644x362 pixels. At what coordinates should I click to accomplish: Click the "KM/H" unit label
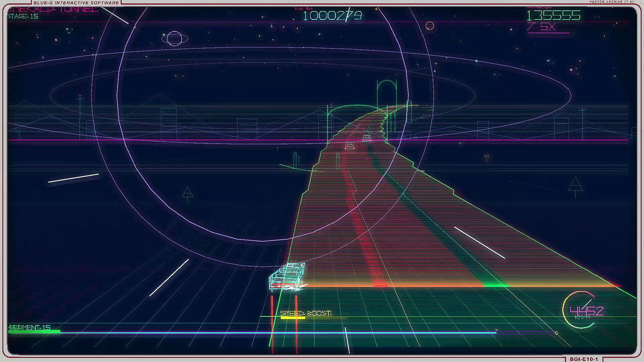click(x=583, y=317)
